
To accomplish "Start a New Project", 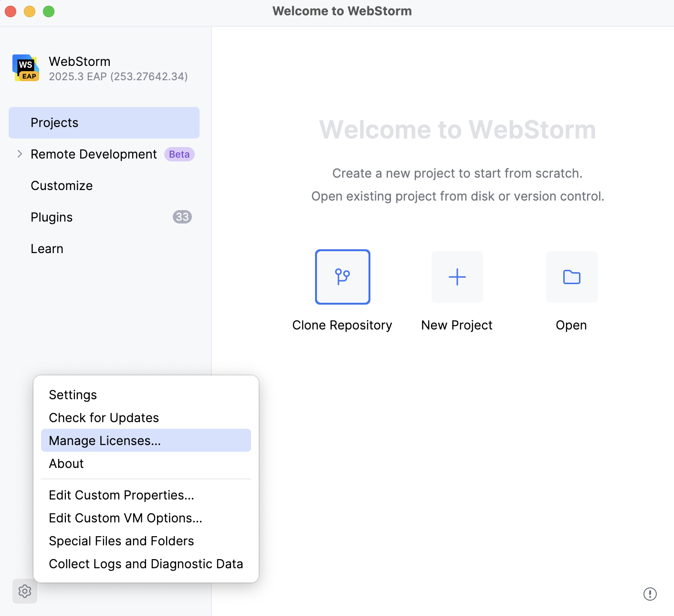I will [x=457, y=277].
